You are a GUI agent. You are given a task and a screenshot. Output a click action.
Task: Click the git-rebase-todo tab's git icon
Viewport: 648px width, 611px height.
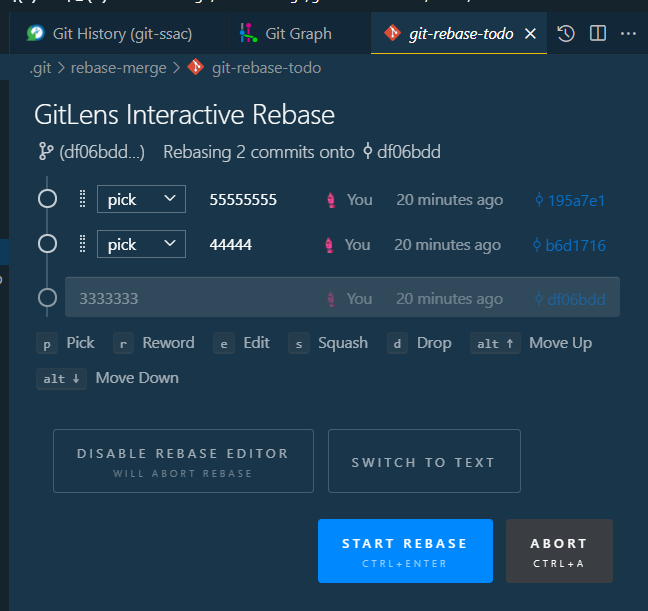coord(392,33)
